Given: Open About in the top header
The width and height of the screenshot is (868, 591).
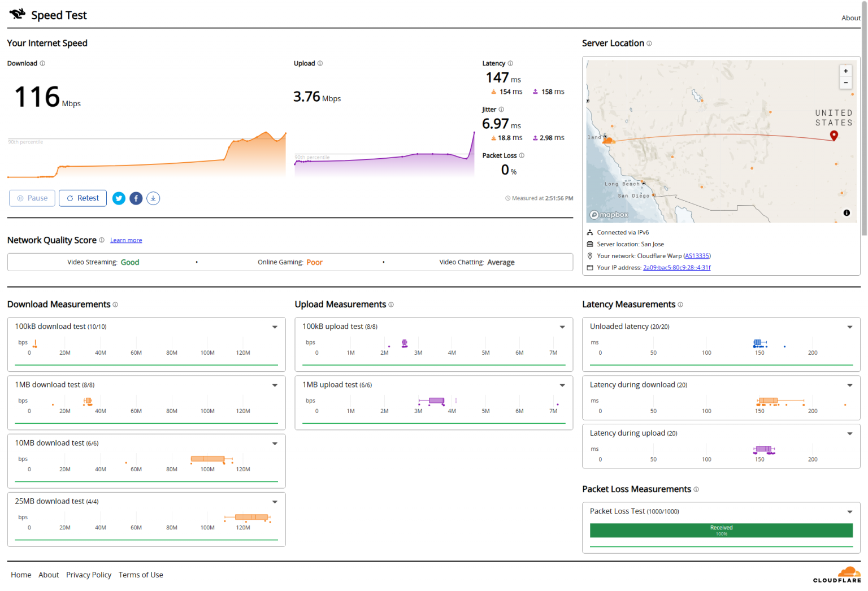Looking at the screenshot, I should (x=850, y=18).
